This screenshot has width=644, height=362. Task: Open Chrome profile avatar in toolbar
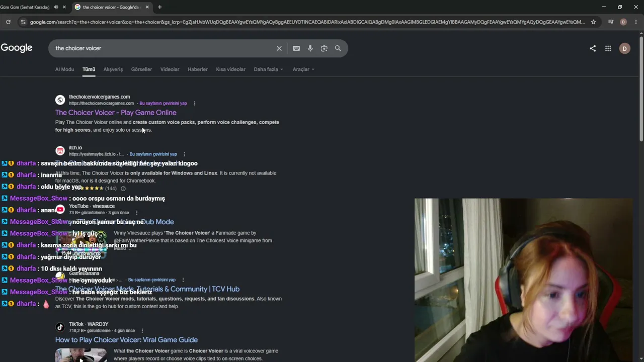click(x=623, y=22)
